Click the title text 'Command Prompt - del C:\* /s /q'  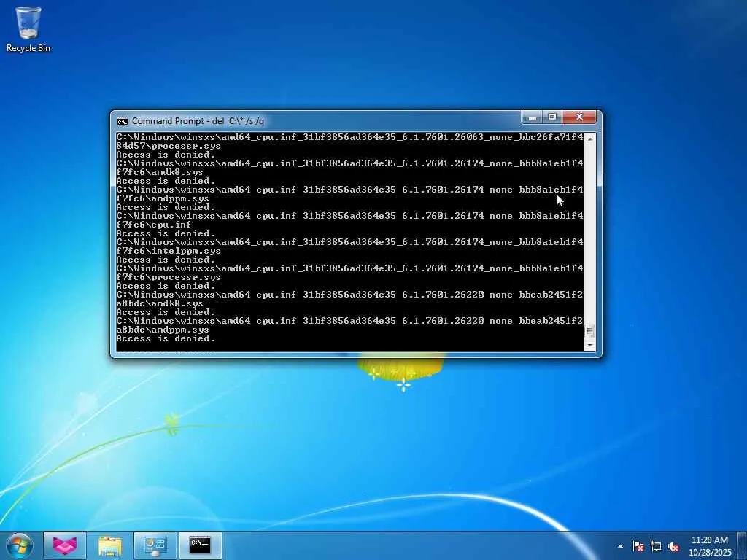point(198,121)
